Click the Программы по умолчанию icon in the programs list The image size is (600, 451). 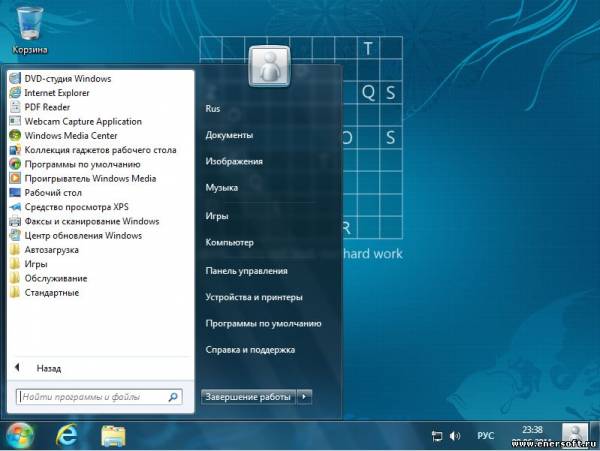click(x=15, y=164)
